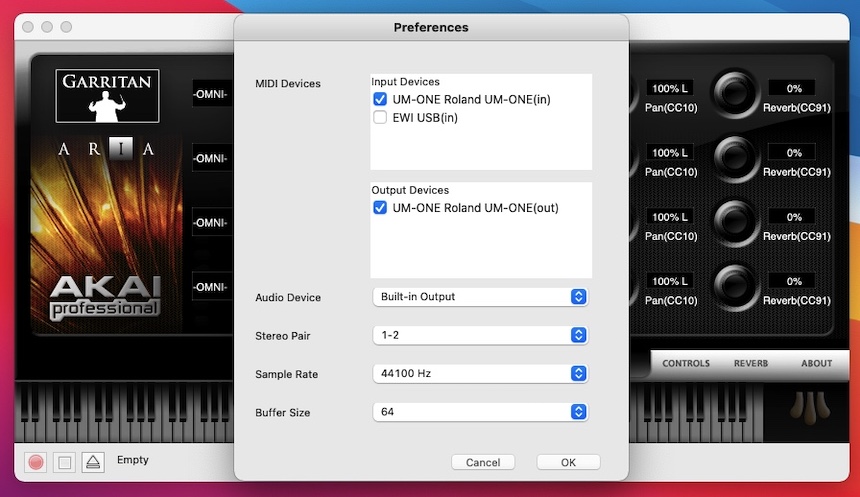Screen dimensions: 860x497
Task: Click the red record button
Action: (36, 462)
